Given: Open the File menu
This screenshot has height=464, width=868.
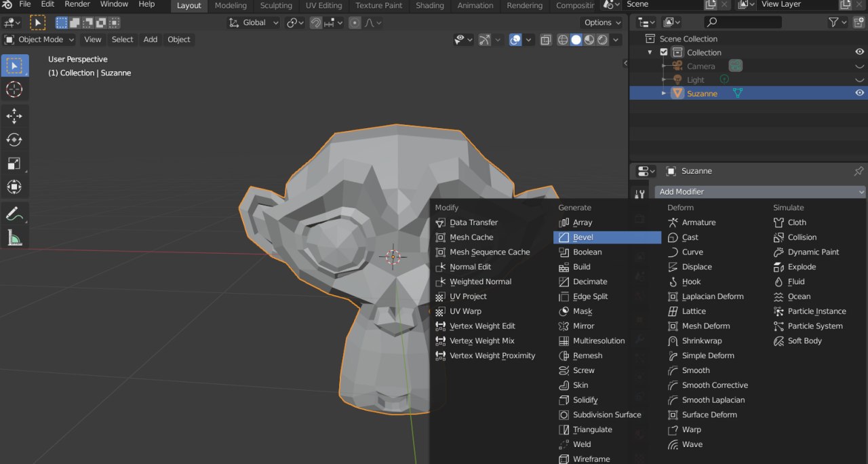Looking at the screenshot, I should pos(25,4).
